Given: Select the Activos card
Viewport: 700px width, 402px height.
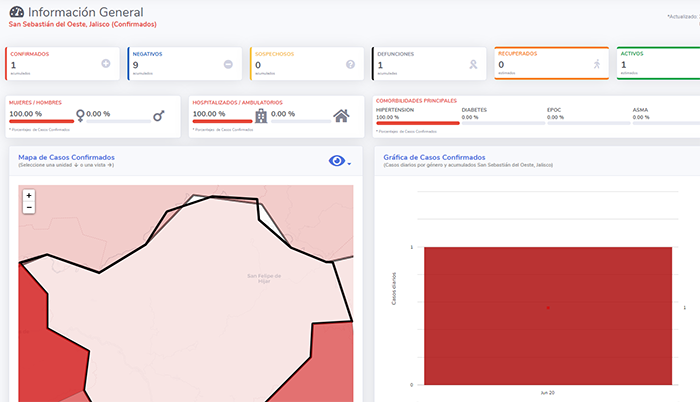Looking at the screenshot, I should pos(657,63).
